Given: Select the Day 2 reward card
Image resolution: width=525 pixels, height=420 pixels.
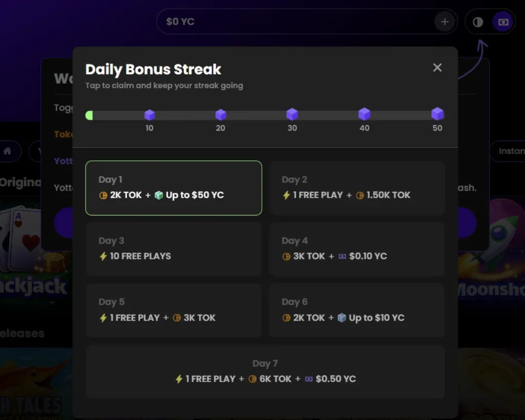Looking at the screenshot, I should 357,188.
